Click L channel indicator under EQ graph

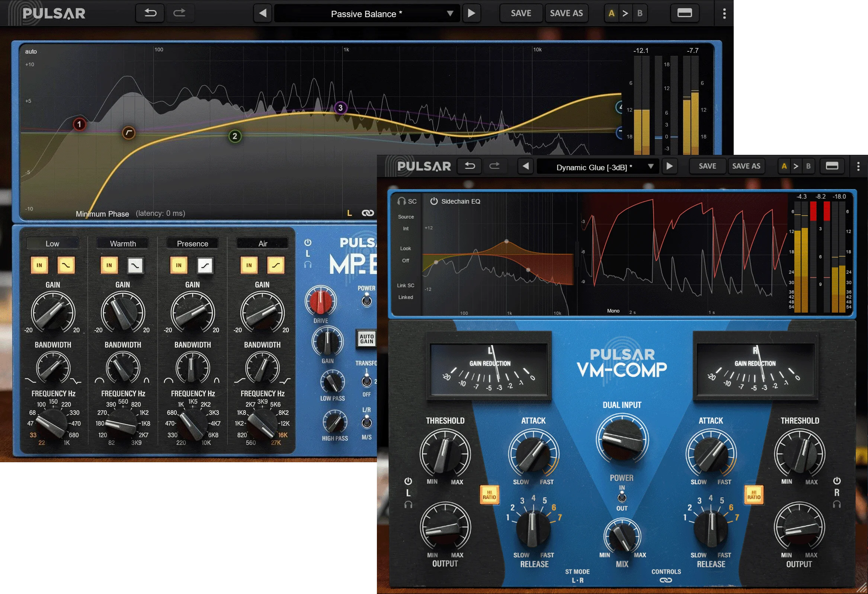(x=349, y=213)
